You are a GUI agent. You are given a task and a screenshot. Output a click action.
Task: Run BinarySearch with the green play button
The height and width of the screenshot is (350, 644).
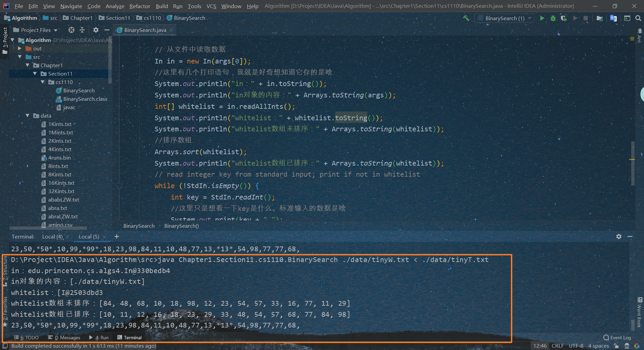[x=542, y=18]
